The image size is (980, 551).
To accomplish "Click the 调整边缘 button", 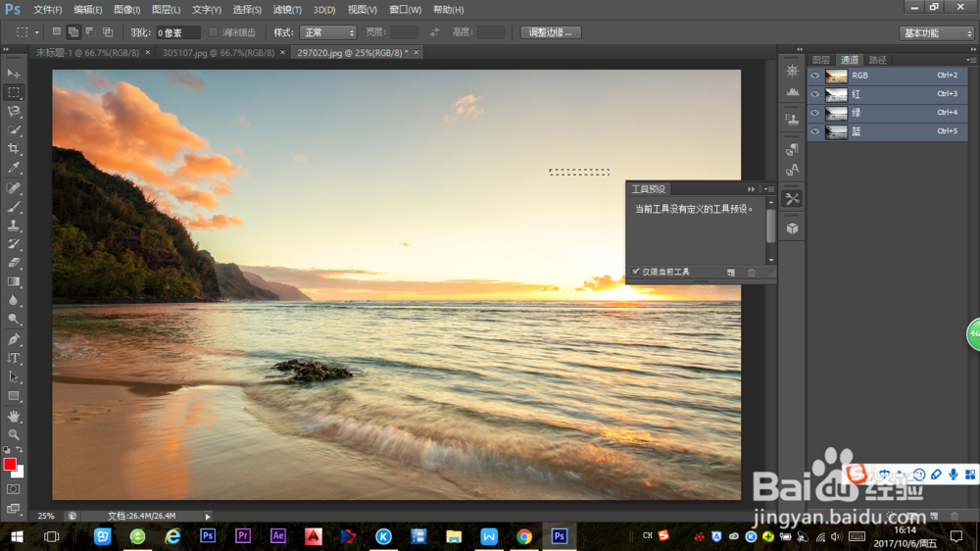I will pyautogui.click(x=551, y=32).
